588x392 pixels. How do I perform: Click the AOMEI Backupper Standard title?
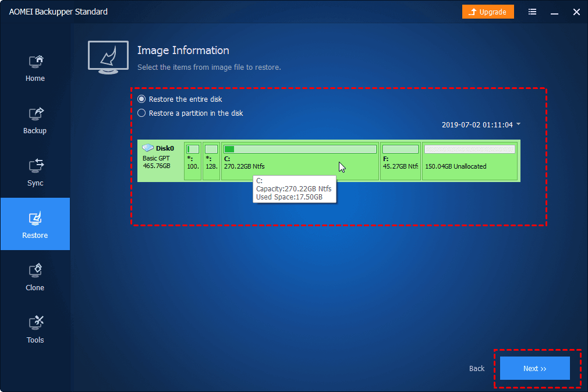(x=58, y=12)
